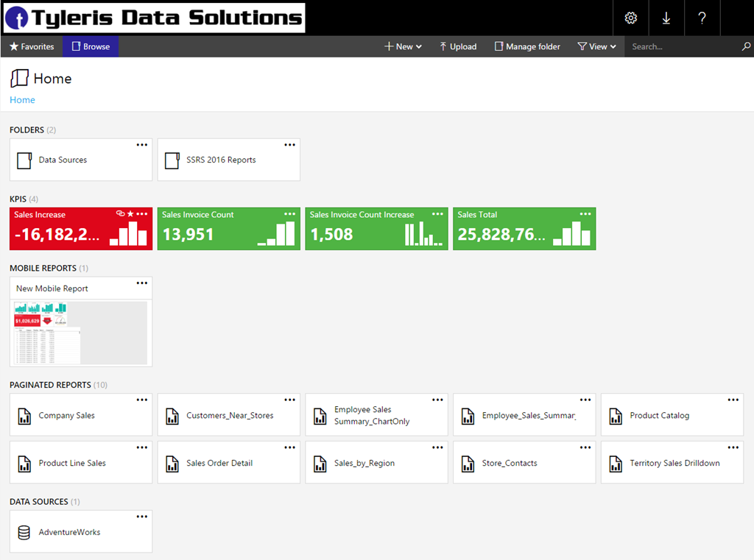Click the search magnifier icon

(746, 46)
